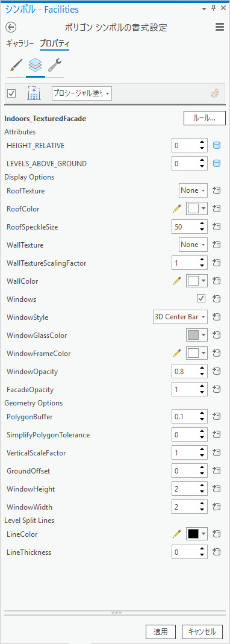The height and width of the screenshot is (644, 230).
Task: Click the building procedural layer icon
Action: click(x=33, y=93)
